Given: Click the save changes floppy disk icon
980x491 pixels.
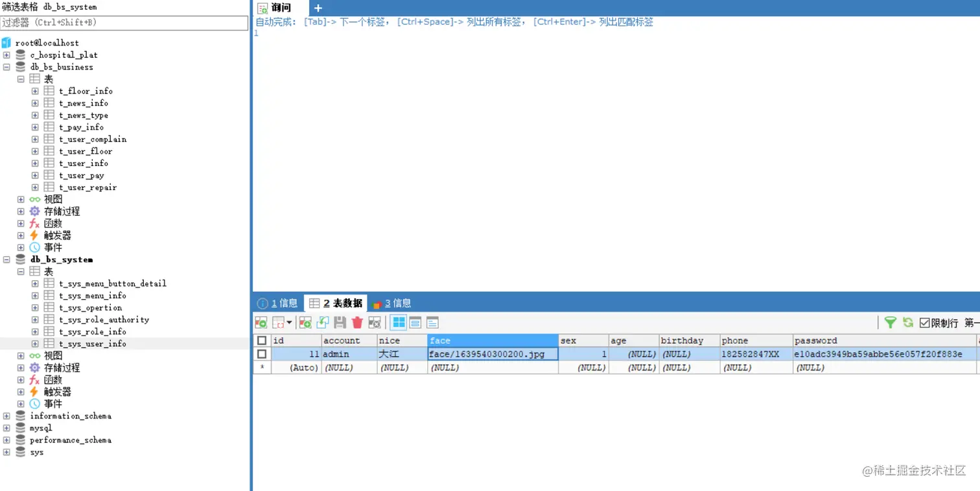Looking at the screenshot, I should [340, 322].
